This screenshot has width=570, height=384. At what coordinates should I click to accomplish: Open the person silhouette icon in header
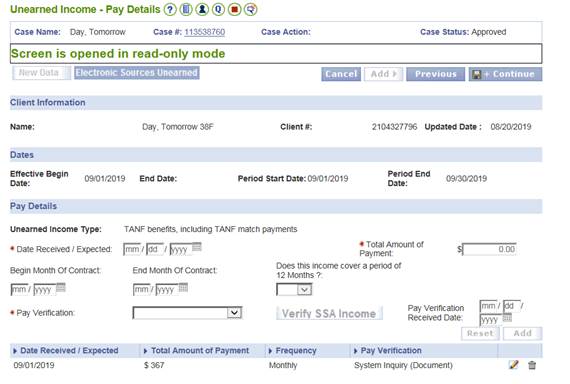[x=202, y=9]
